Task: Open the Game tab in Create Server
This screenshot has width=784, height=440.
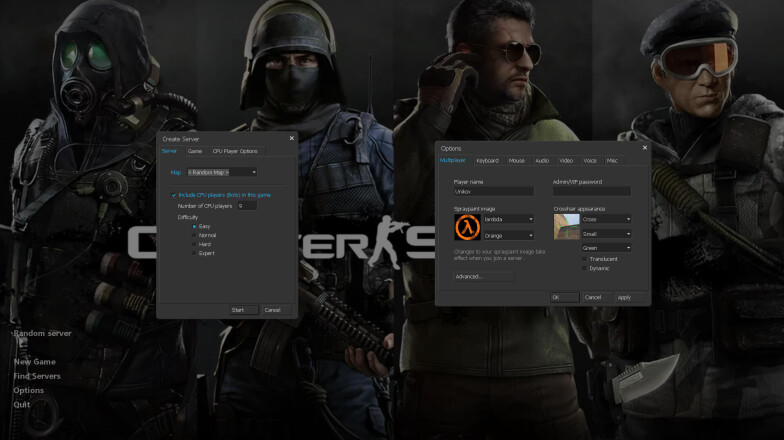Action: (195, 151)
